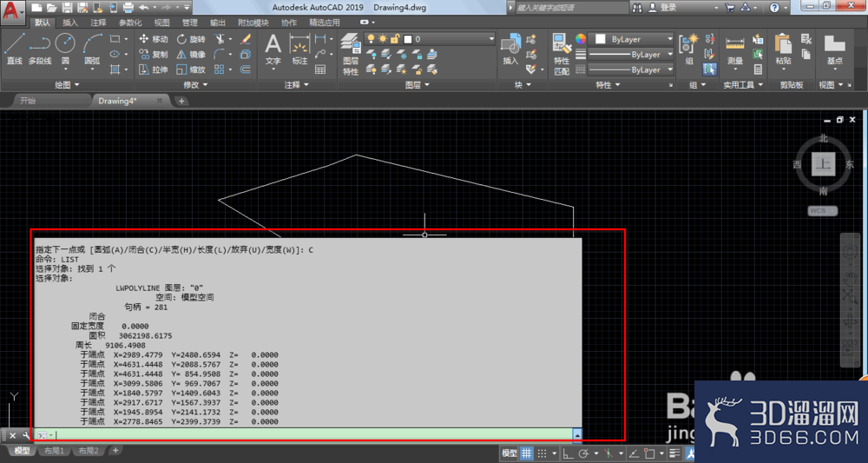
Task: Toggle snap mode in status bar
Action: 542,453
